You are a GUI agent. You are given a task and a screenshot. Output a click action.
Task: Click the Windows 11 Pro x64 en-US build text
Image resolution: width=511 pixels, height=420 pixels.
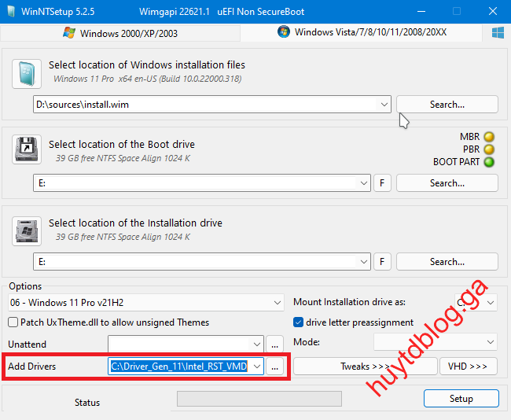tap(147, 79)
